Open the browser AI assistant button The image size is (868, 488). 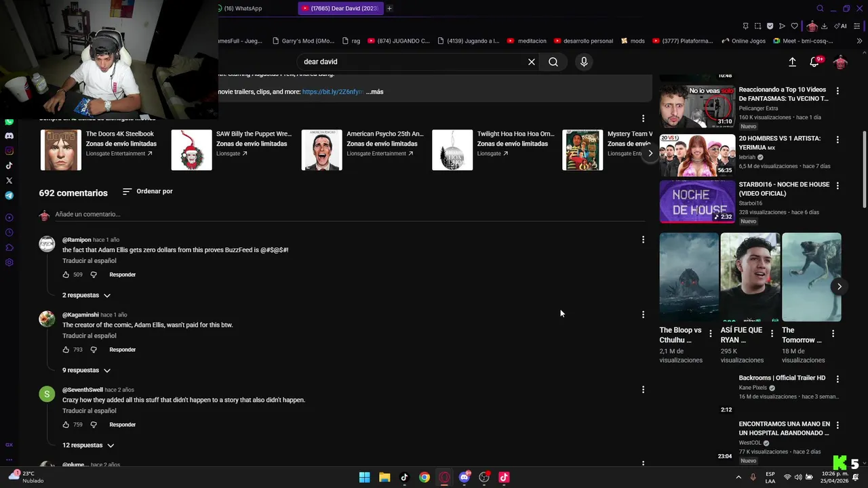(841, 26)
